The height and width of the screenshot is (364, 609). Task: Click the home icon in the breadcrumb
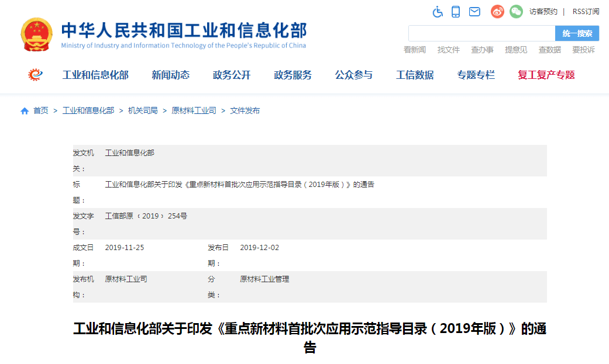[25, 111]
